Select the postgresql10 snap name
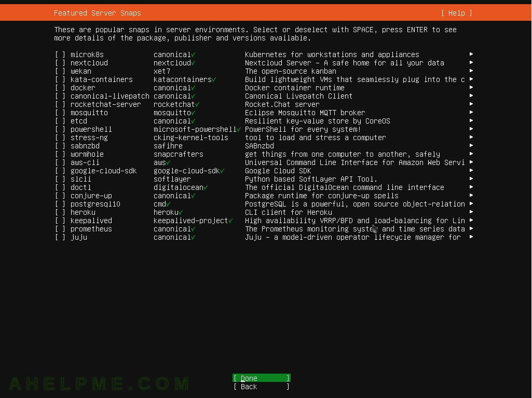 tap(96, 204)
